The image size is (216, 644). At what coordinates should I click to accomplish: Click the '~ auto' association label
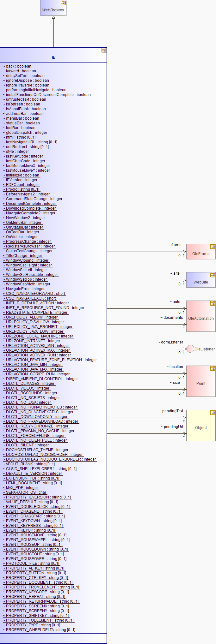(175, 302)
